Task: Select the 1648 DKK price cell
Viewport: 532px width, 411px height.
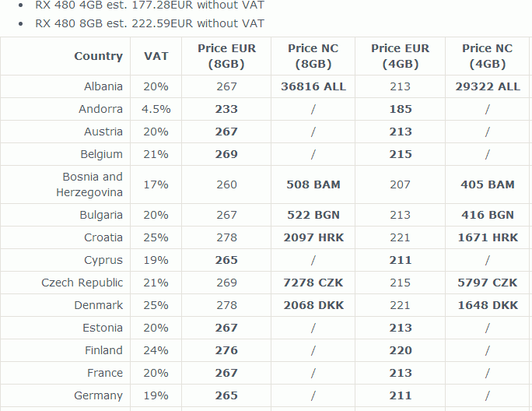Action: [488, 305]
